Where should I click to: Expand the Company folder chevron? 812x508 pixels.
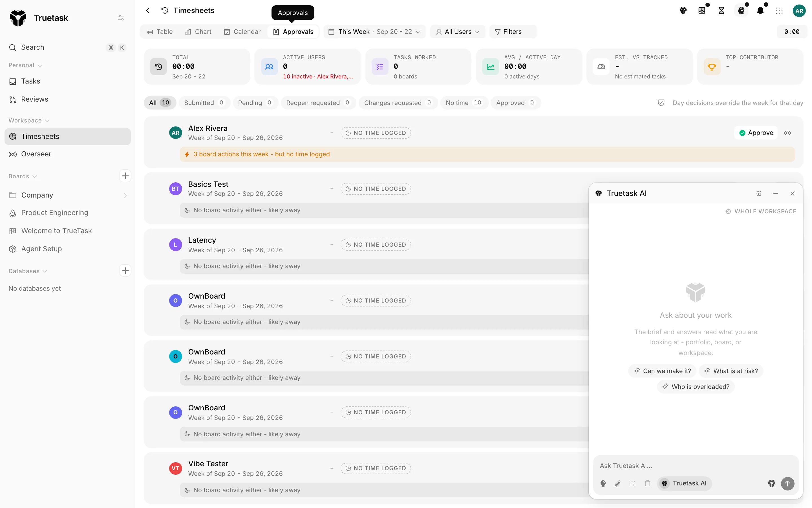coord(125,195)
